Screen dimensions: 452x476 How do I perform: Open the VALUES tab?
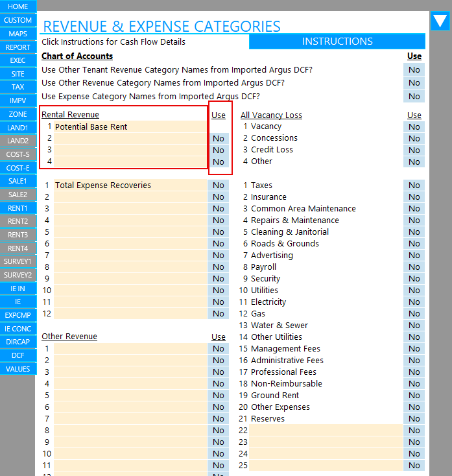[18, 369]
